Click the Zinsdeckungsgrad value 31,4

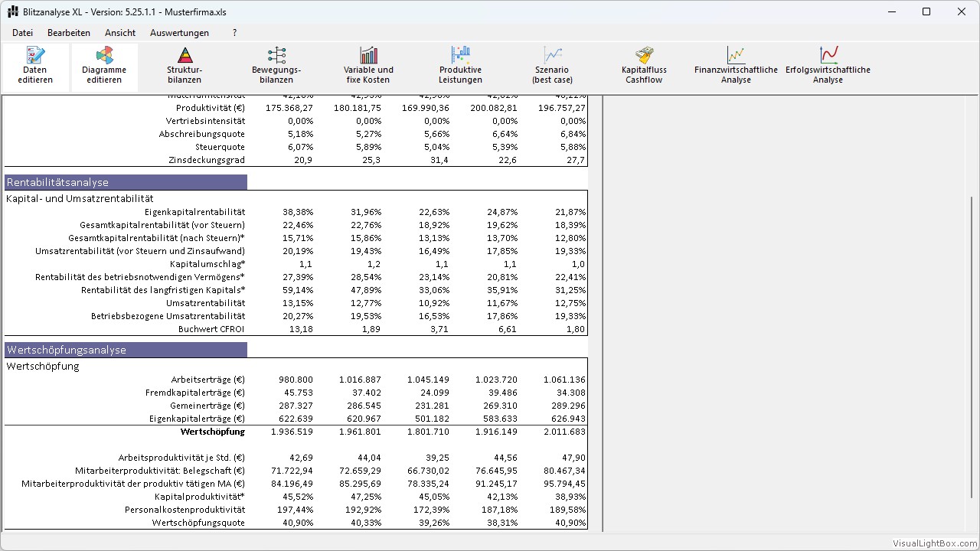pyautogui.click(x=439, y=160)
